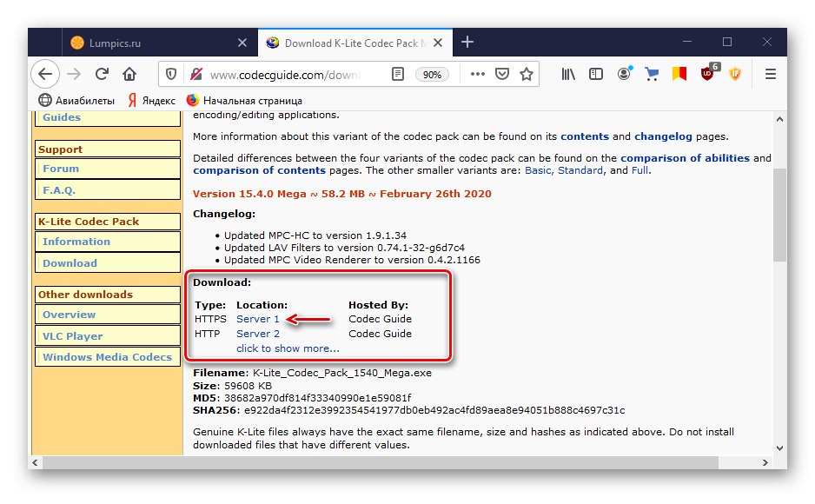Screen dimensions: 815x504
Task: Open the Firefox account avatar icon
Action: click(x=624, y=74)
